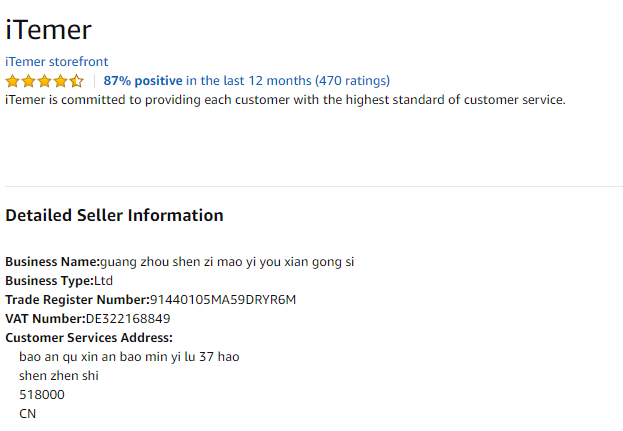Click the Business Type Ltd line
Image resolution: width=623 pixels, height=431 pixels.
click(x=59, y=281)
